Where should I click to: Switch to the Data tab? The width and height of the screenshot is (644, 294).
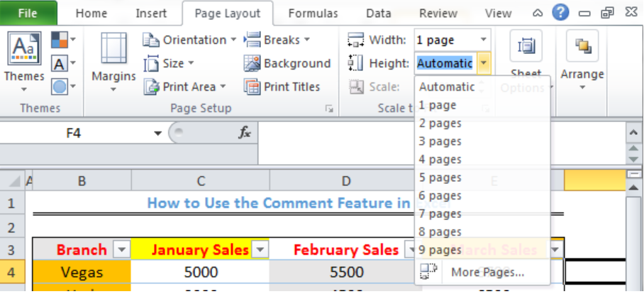378,13
